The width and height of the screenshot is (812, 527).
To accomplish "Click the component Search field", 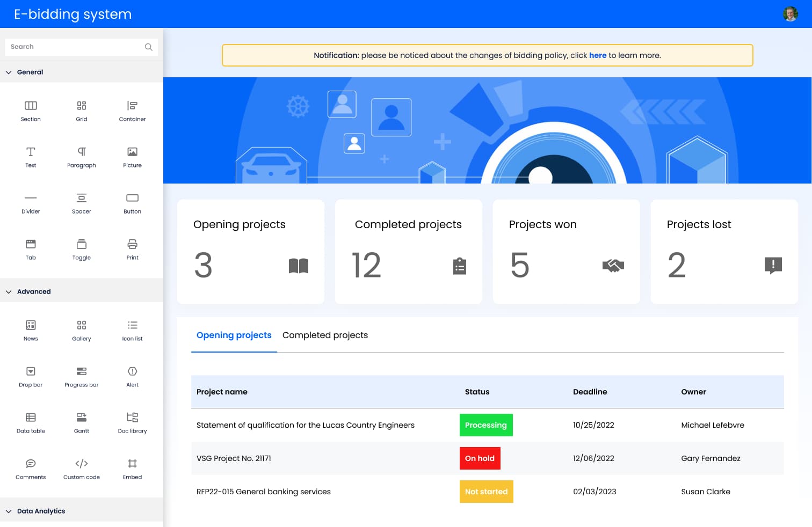I will click(x=75, y=47).
